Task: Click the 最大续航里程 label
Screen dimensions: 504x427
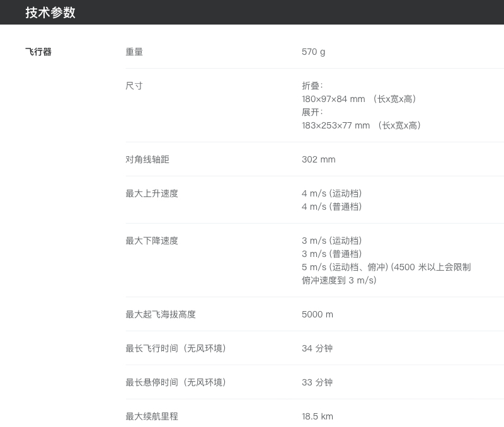Action: click(x=152, y=416)
